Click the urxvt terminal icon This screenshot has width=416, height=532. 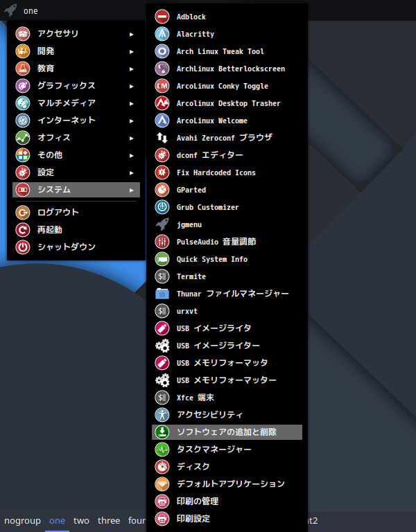pos(162,311)
